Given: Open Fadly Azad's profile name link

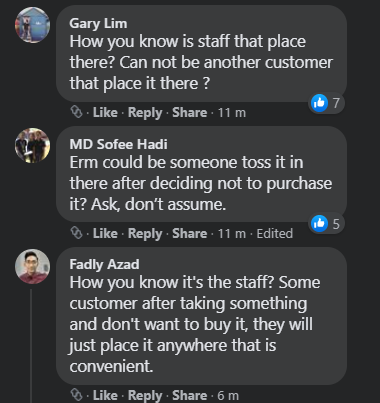Looking at the screenshot, I should point(104,264).
